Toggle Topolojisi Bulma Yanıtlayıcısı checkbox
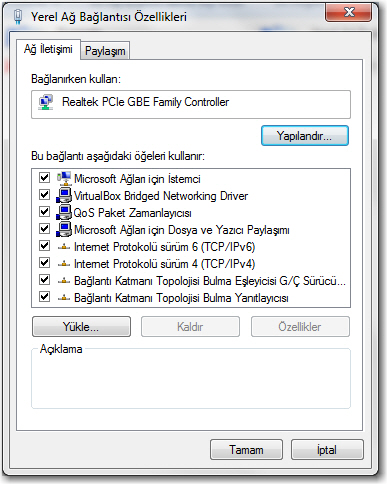387x484 pixels. coord(44,297)
